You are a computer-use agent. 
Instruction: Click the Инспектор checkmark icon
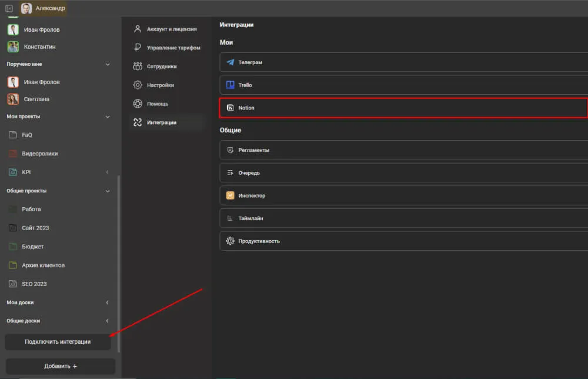230,195
